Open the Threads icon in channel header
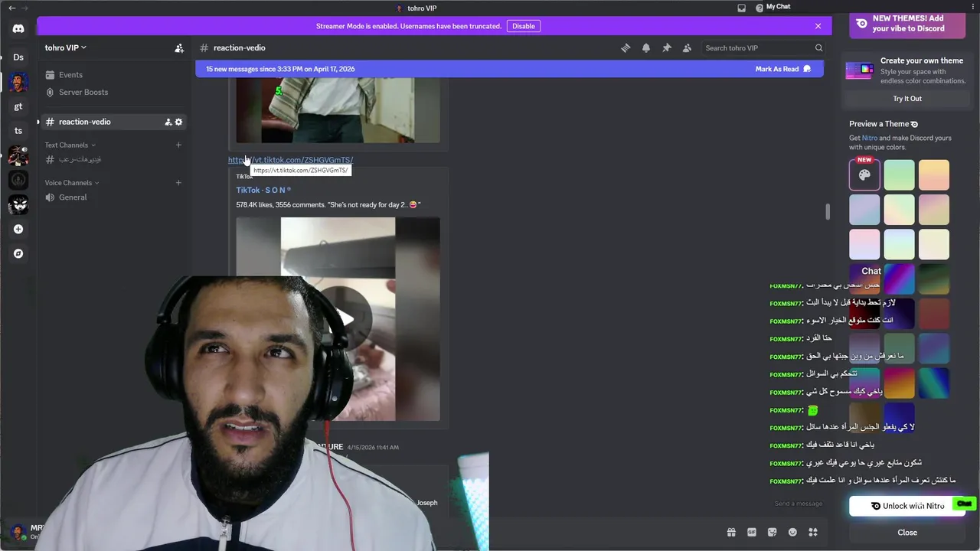 pos(626,47)
